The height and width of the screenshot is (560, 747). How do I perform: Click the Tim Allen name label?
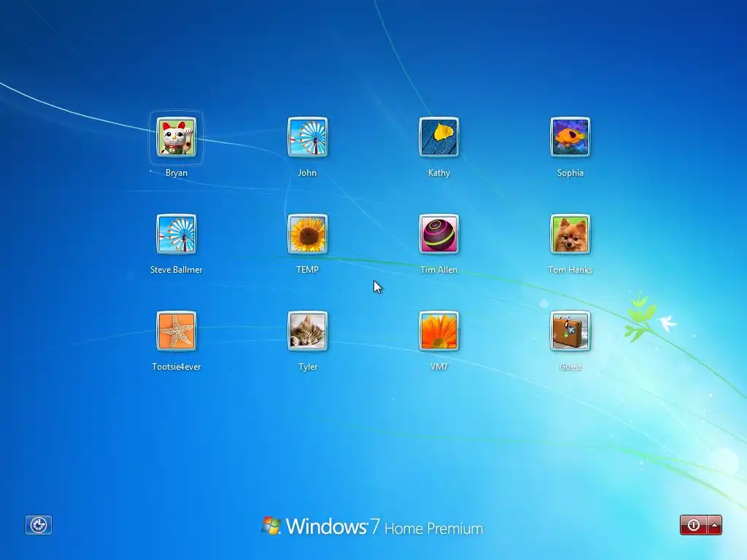(438, 270)
